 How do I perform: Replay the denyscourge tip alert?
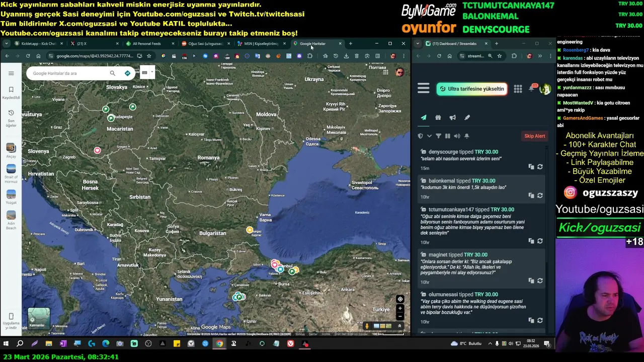click(x=540, y=167)
